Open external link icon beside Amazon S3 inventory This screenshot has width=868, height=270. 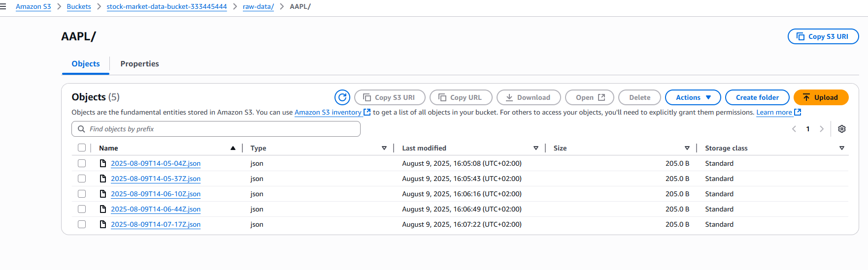[367, 112]
